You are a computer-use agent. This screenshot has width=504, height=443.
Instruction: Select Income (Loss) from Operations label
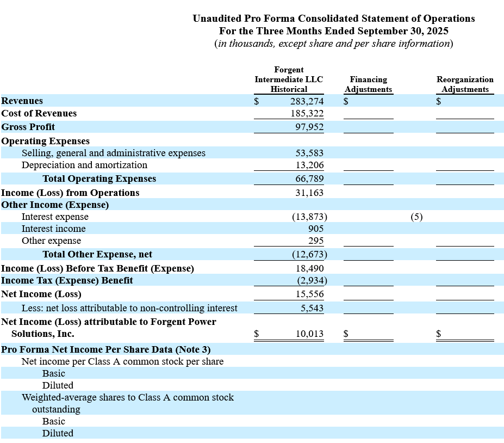coord(70,193)
